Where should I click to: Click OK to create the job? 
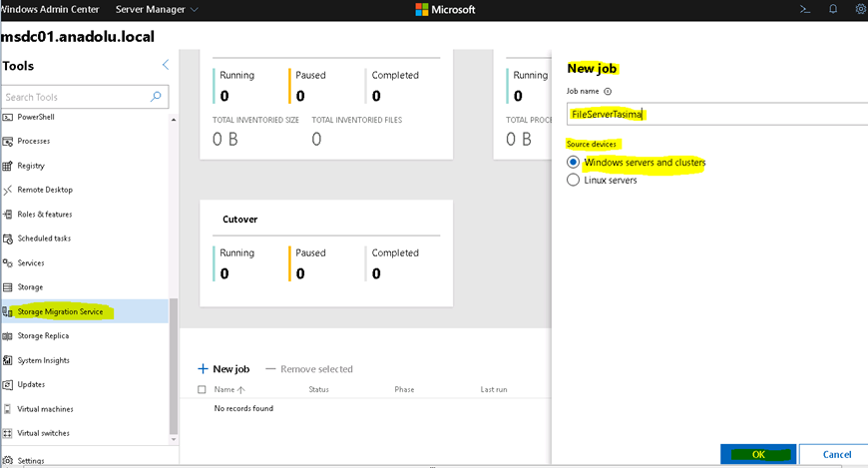[x=758, y=454]
